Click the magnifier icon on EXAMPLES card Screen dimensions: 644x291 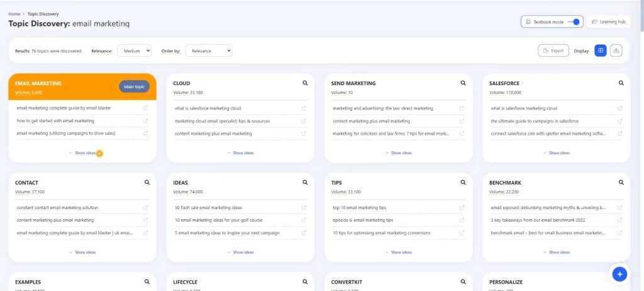(147, 282)
